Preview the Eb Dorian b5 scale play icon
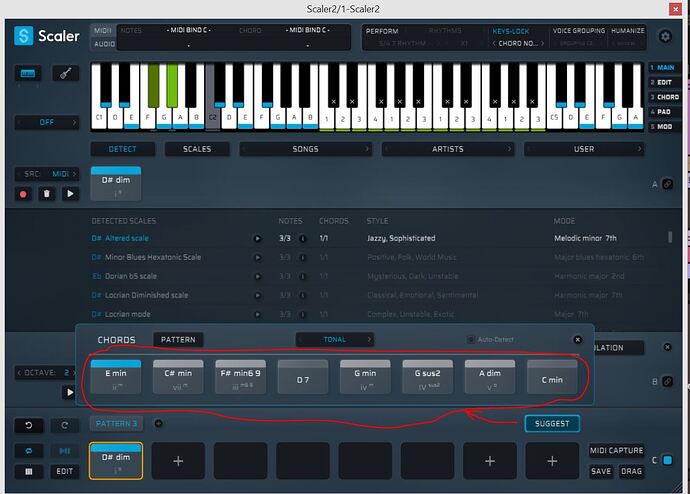 257,276
